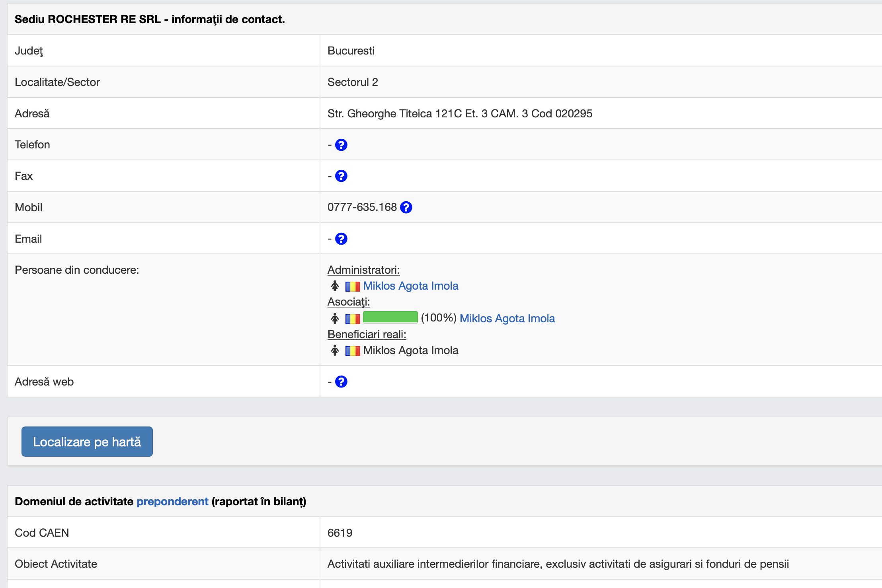Click the person icon under Beneficiari reali
The height and width of the screenshot is (588, 882).
click(335, 350)
